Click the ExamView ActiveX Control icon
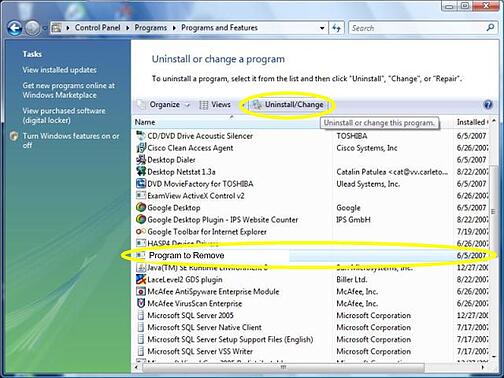504x378 pixels. (141, 196)
